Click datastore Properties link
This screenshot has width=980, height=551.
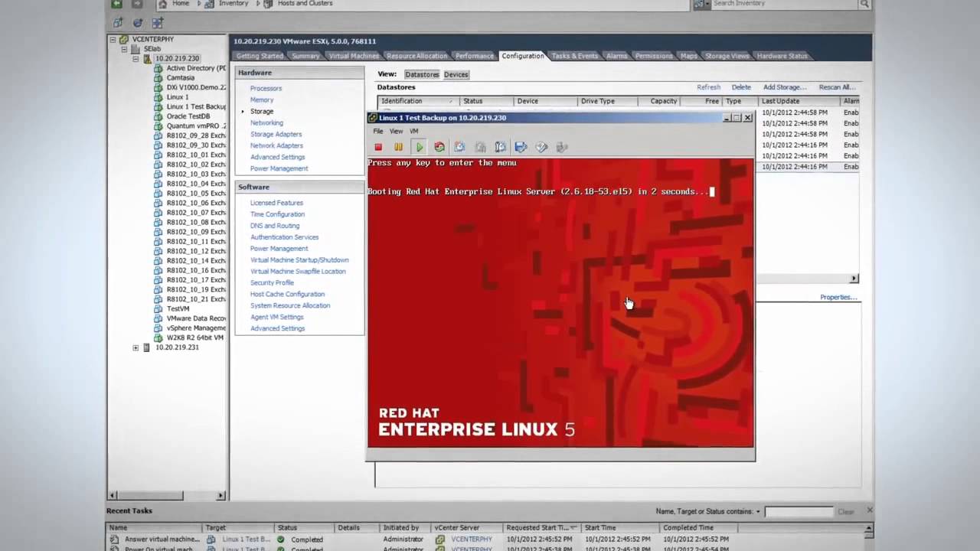click(x=838, y=297)
